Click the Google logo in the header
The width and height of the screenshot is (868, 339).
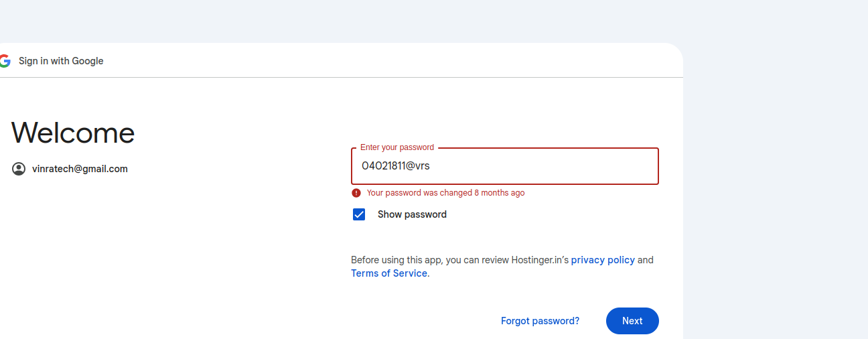point(5,61)
